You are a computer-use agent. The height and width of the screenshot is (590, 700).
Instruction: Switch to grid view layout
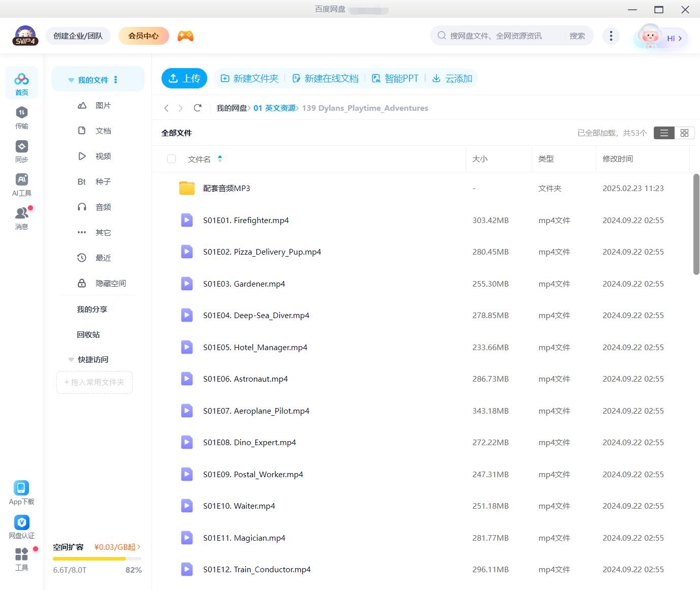coord(684,133)
